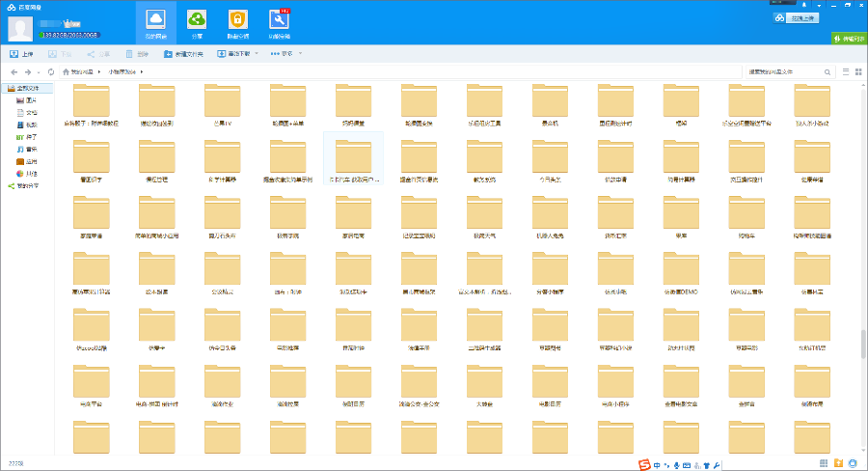Click the home icon in breadcrumb path
This screenshot has height=471, width=868.
(x=66, y=72)
